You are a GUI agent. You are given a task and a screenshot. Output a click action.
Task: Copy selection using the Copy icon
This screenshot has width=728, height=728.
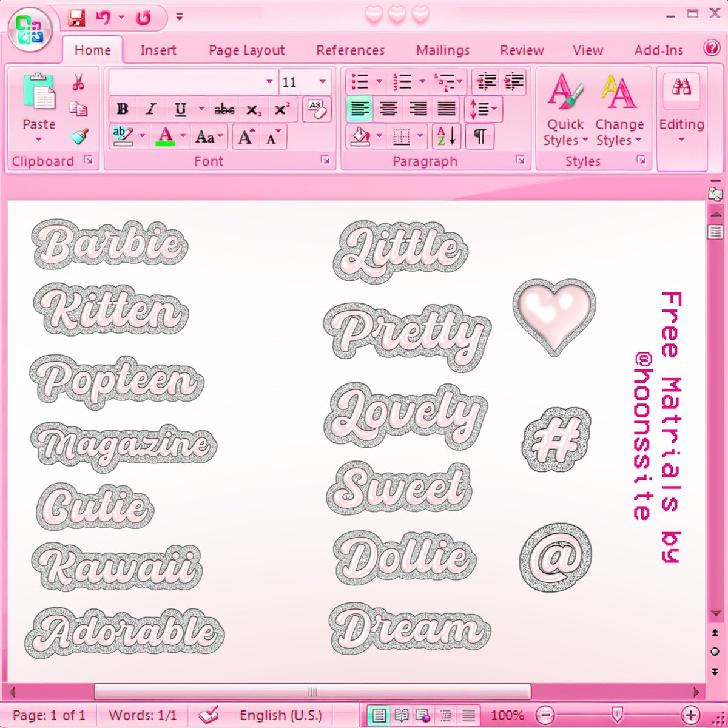click(78, 109)
